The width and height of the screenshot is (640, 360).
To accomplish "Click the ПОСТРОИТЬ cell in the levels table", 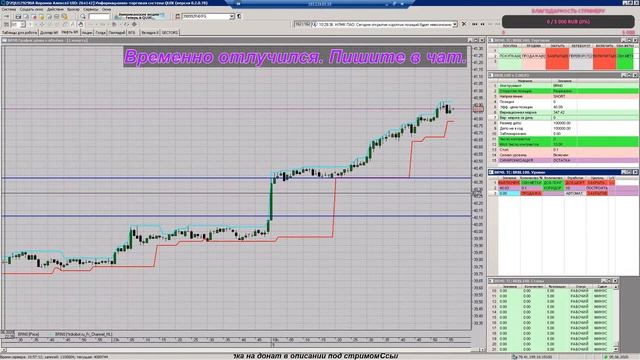I will pyautogui.click(x=597, y=188).
